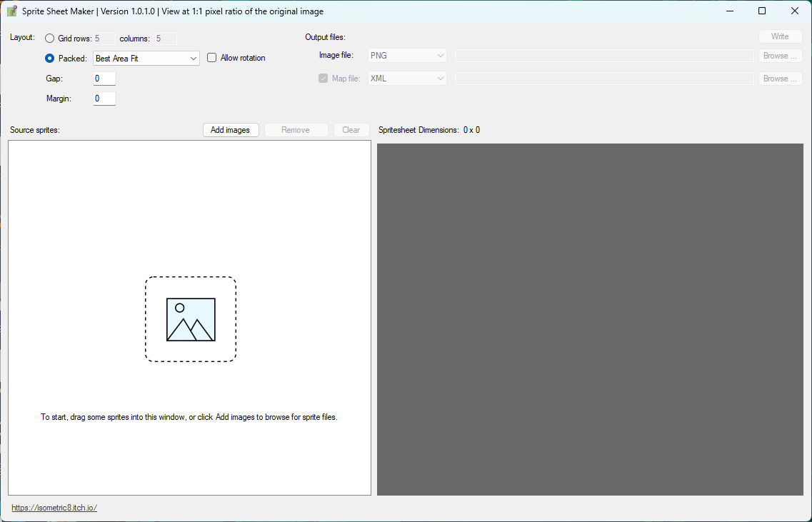Click the Write button

(x=780, y=36)
